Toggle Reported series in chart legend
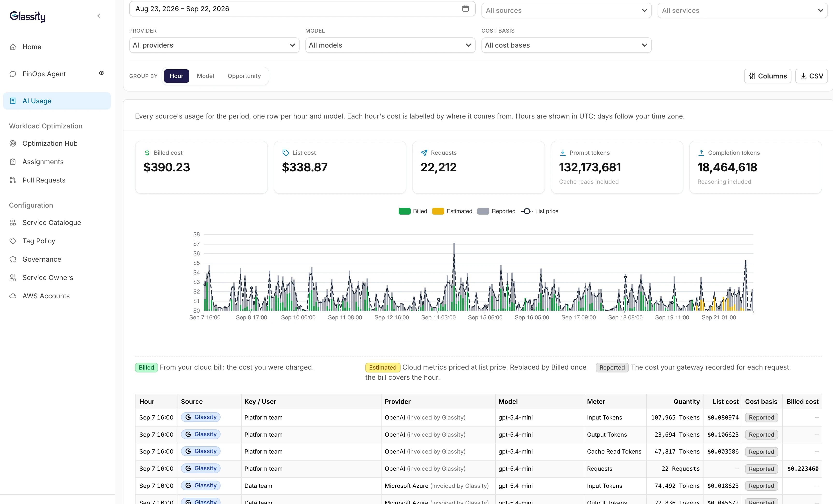The image size is (833, 504). 496,211
